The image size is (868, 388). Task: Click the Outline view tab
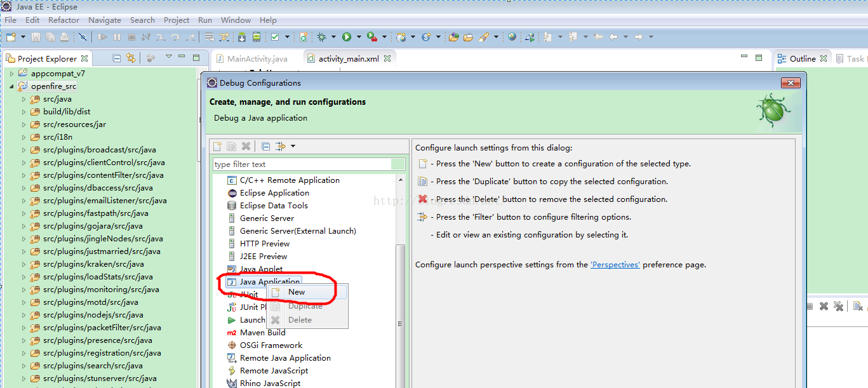(802, 58)
